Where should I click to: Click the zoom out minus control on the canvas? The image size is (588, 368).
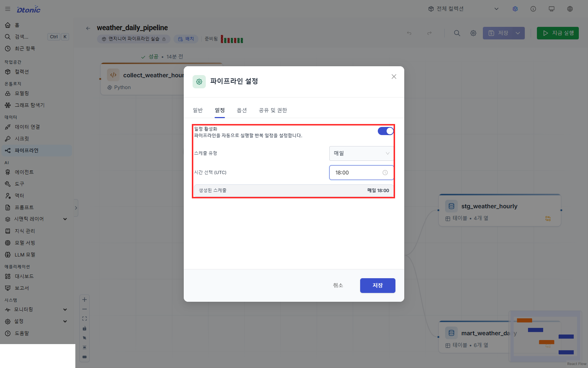(85, 309)
